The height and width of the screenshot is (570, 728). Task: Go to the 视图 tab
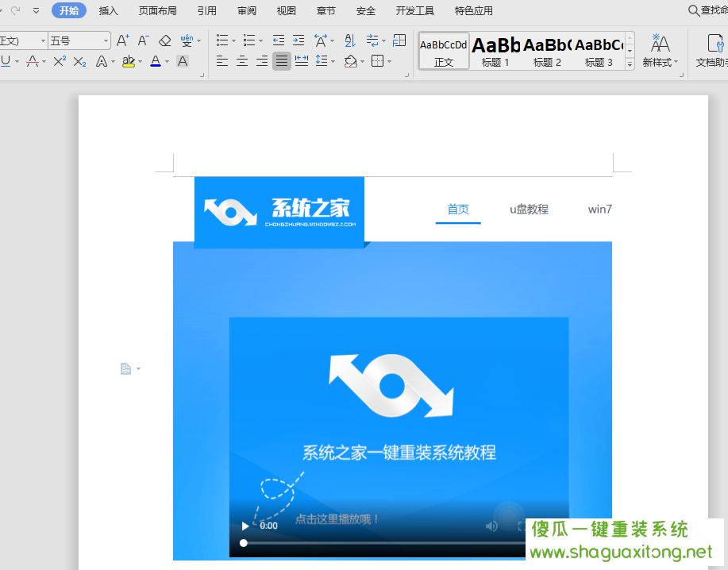coord(286,10)
